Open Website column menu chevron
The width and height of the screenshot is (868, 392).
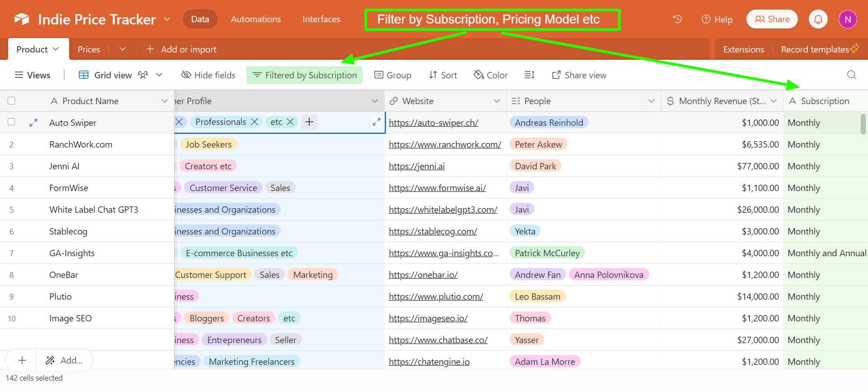click(497, 101)
